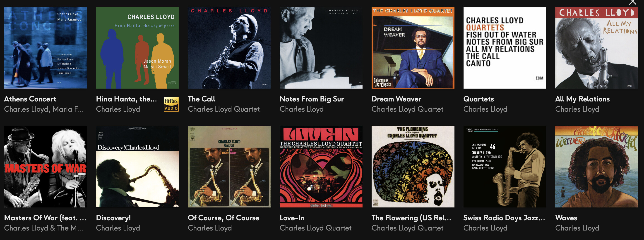Click Charles Lloyd Quartet under The Call

[x=223, y=109]
